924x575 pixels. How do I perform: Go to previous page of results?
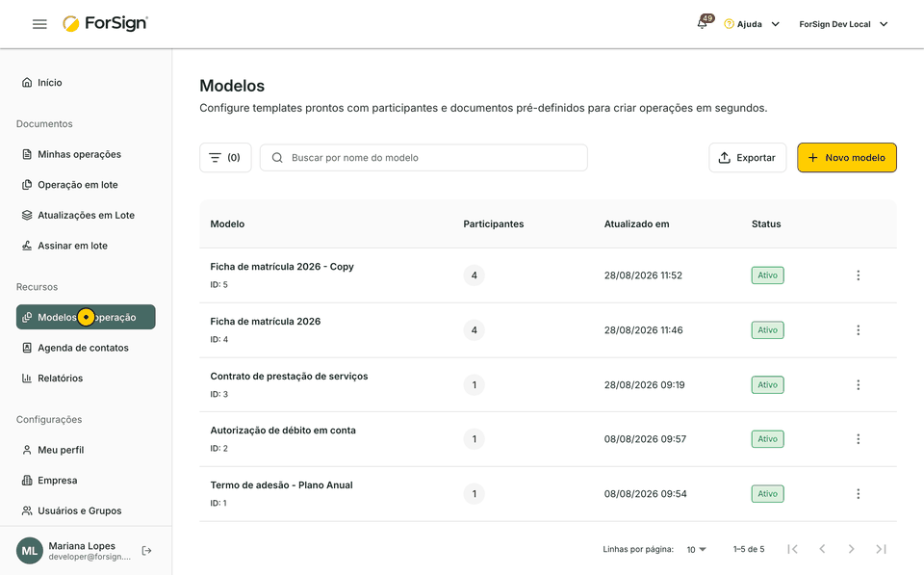coord(822,549)
